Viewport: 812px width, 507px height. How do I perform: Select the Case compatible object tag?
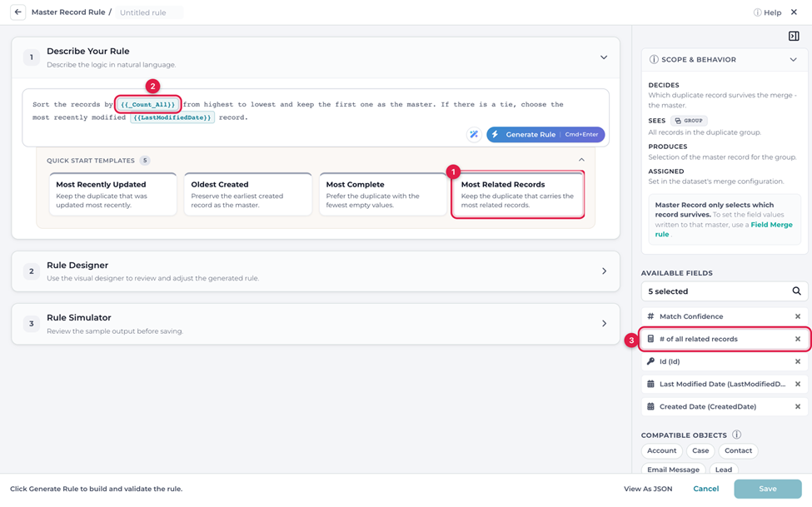pyautogui.click(x=700, y=450)
